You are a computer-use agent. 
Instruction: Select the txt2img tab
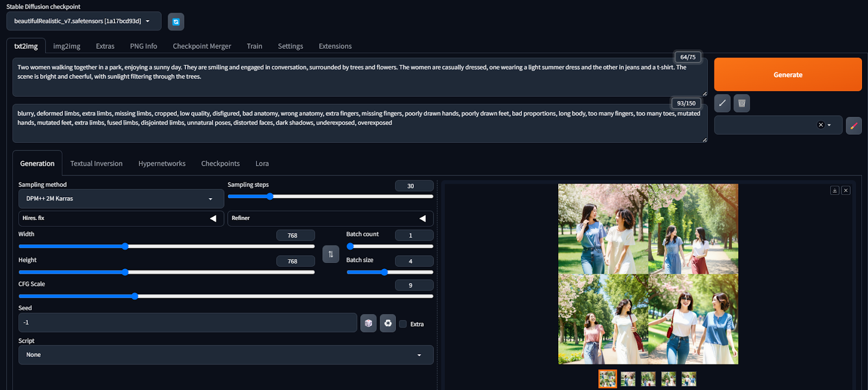pyautogui.click(x=26, y=46)
